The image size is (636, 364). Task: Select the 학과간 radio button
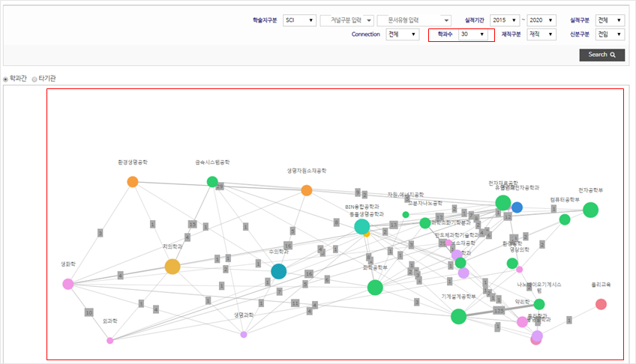tap(7, 79)
